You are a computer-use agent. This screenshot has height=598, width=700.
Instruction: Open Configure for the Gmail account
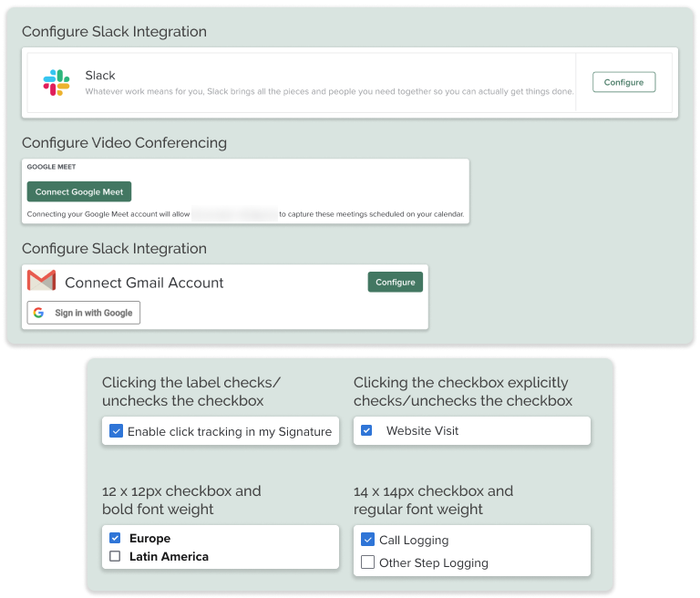395,283
